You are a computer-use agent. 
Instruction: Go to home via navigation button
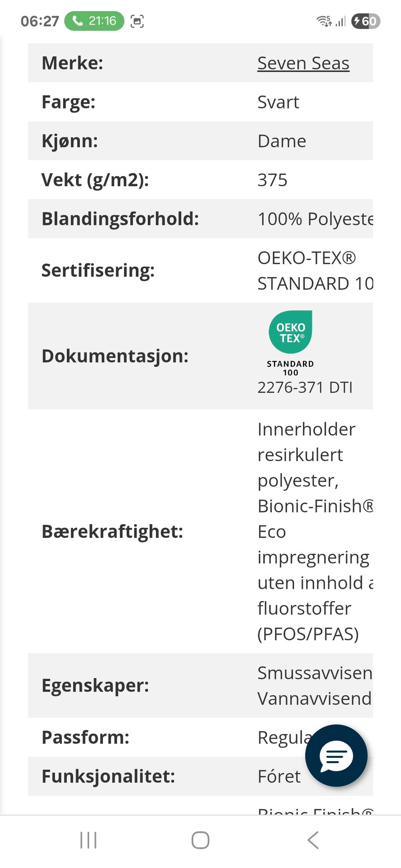(200, 840)
